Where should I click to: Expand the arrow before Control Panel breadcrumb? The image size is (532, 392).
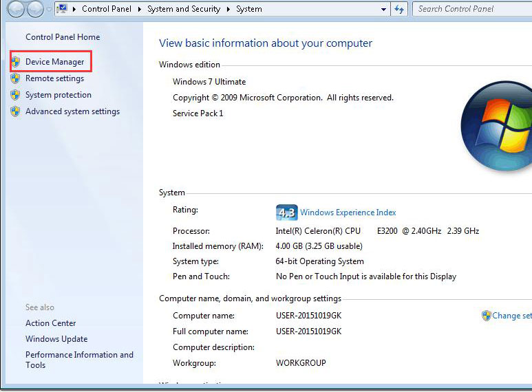click(74, 9)
